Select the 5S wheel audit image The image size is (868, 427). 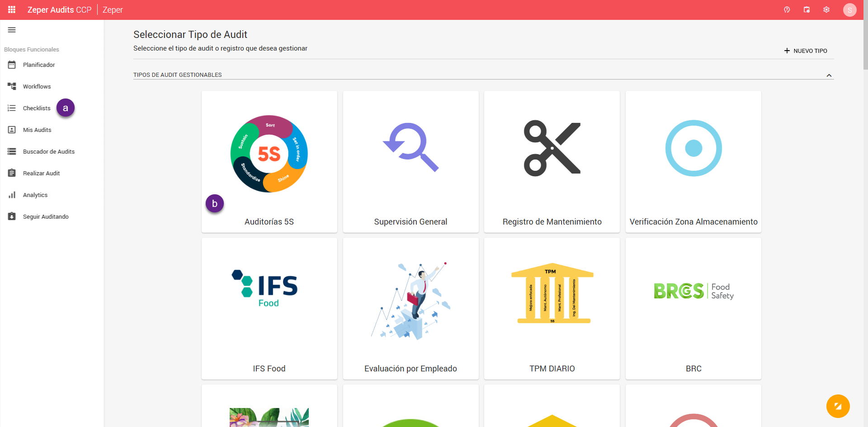(269, 154)
